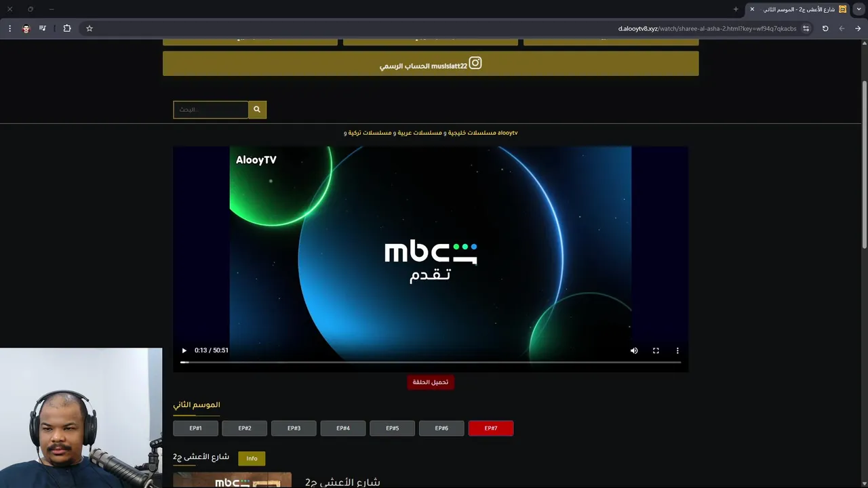Click the AlooyTV label on the video
Image resolution: width=868 pixels, height=488 pixels.
[x=256, y=160]
